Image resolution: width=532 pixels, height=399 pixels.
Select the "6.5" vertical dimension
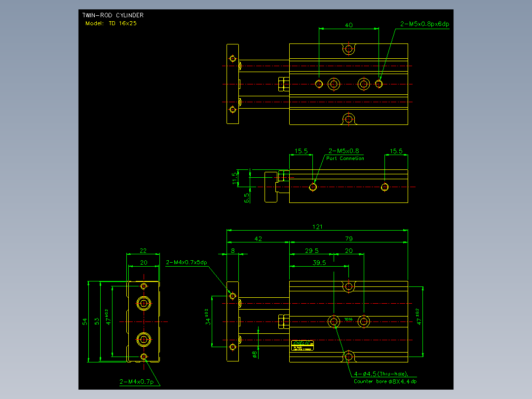tap(247, 198)
